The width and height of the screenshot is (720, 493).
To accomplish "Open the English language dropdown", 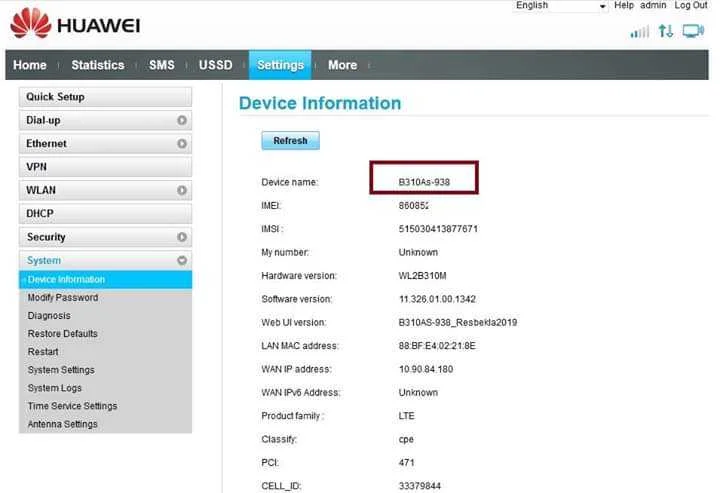I will [x=560, y=6].
